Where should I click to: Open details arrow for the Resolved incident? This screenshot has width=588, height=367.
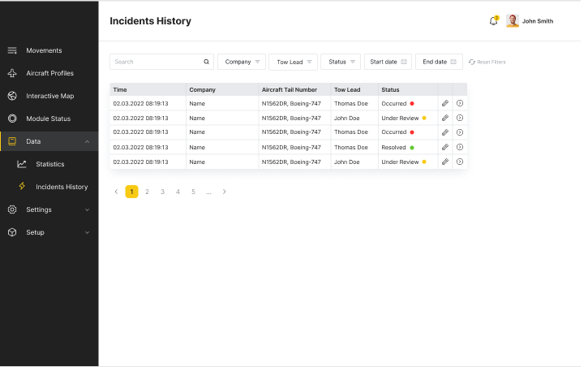[460, 147]
